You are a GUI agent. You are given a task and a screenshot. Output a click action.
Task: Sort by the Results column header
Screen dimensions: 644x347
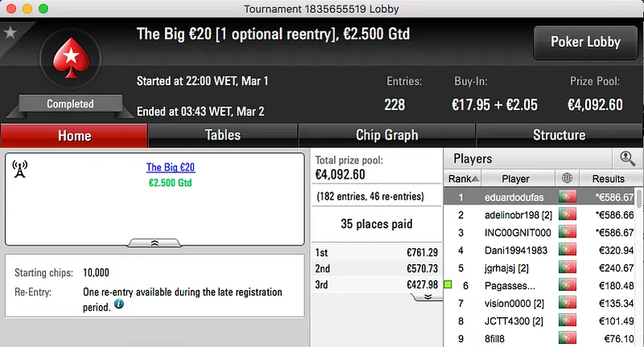(608, 179)
